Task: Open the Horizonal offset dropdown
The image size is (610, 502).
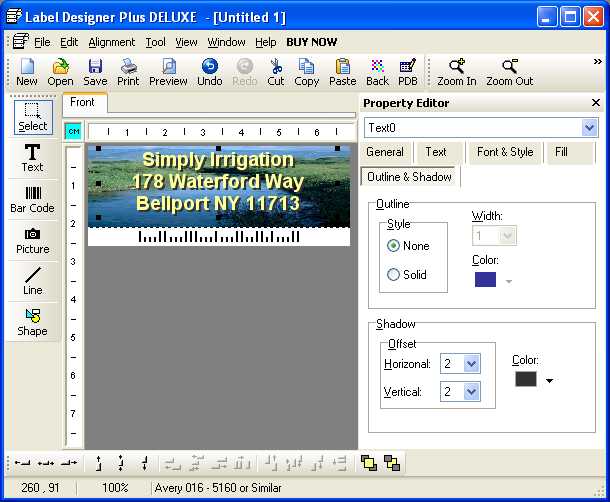Action: [472, 363]
